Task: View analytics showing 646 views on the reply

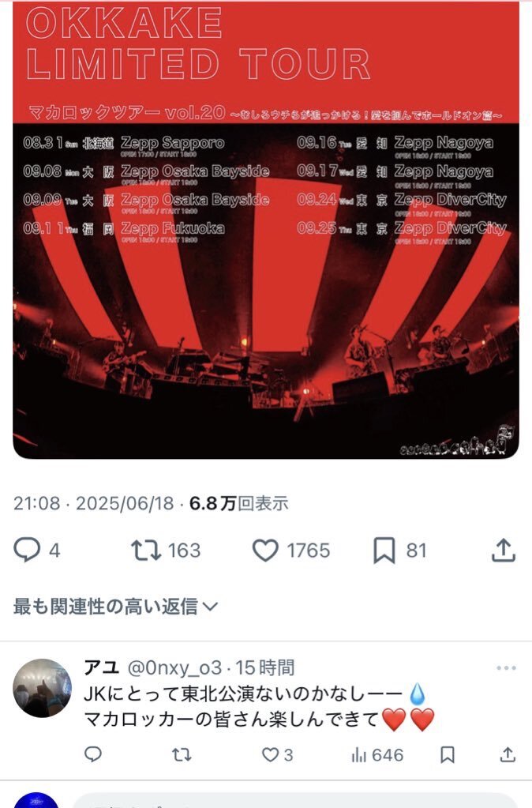Action: 377,755
